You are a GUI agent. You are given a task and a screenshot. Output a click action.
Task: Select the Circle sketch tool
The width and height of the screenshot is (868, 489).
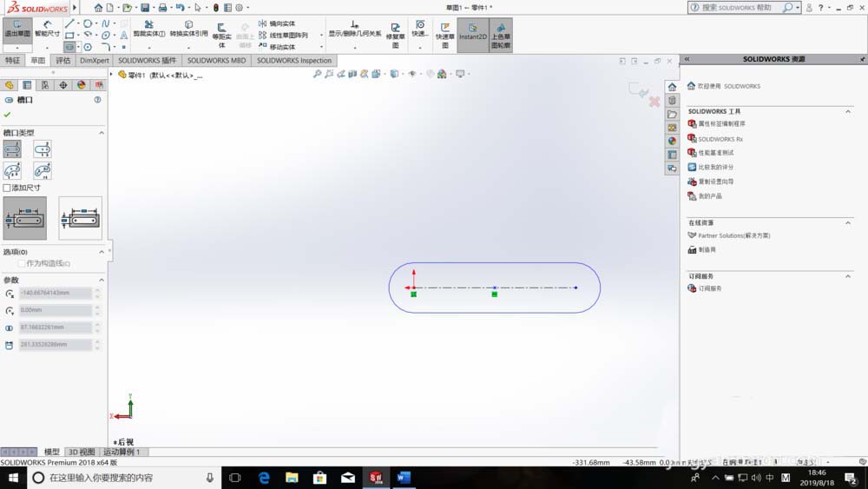pyautogui.click(x=88, y=23)
